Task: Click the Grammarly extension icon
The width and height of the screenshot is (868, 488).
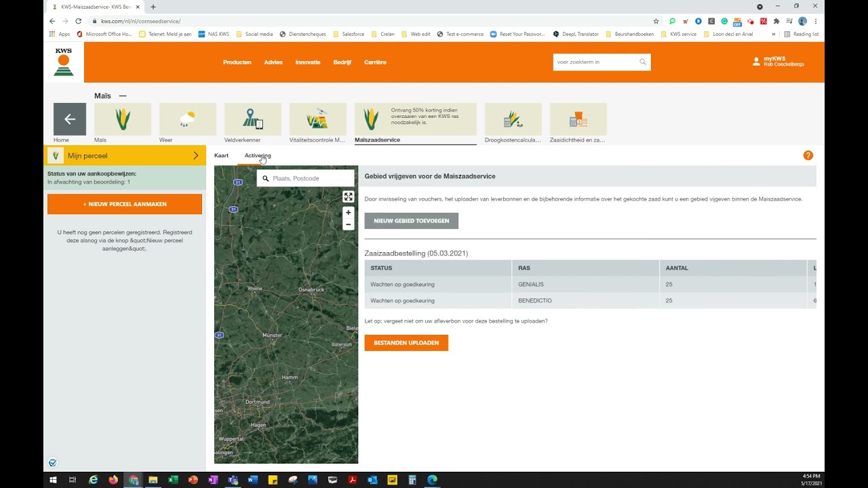Action: coord(724,21)
